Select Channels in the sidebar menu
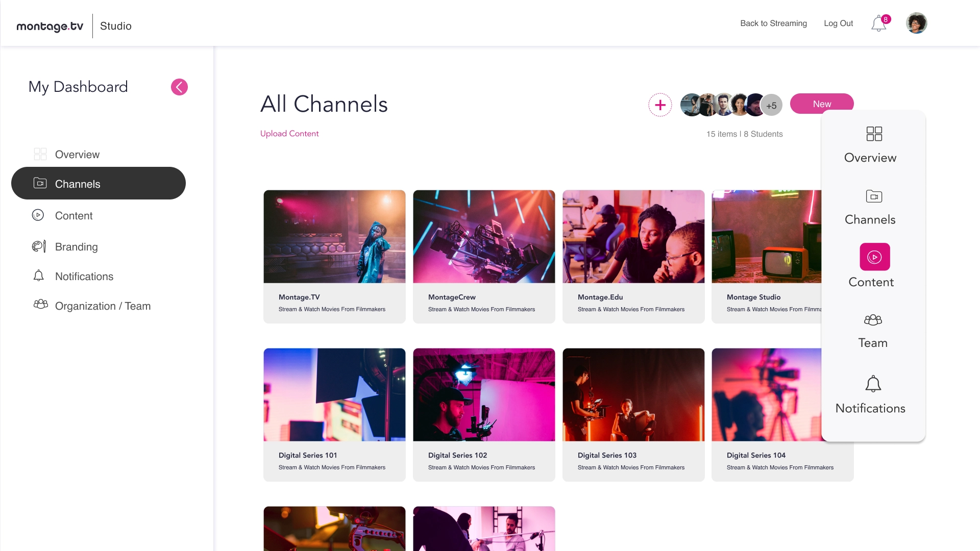This screenshot has height=551, width=980. click(x=99, y=183)
